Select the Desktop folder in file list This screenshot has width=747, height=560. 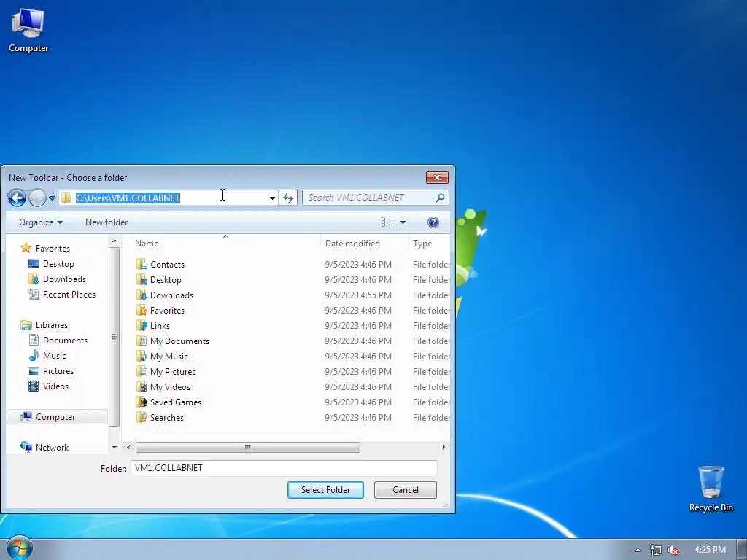159,279
